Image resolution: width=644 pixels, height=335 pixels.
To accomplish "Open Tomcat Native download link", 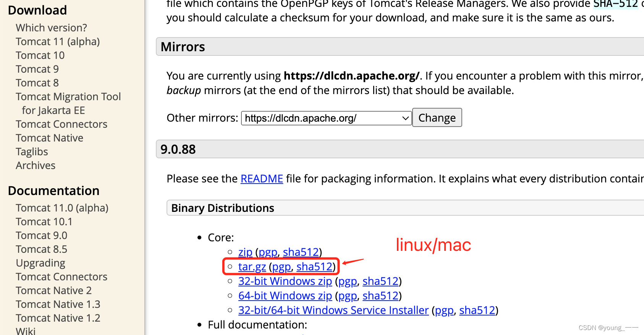I will pyautogui.click(x=50, y=138).
